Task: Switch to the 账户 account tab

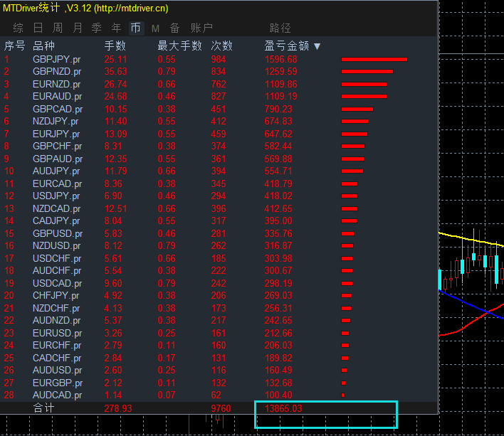Action: coord(201,28)
